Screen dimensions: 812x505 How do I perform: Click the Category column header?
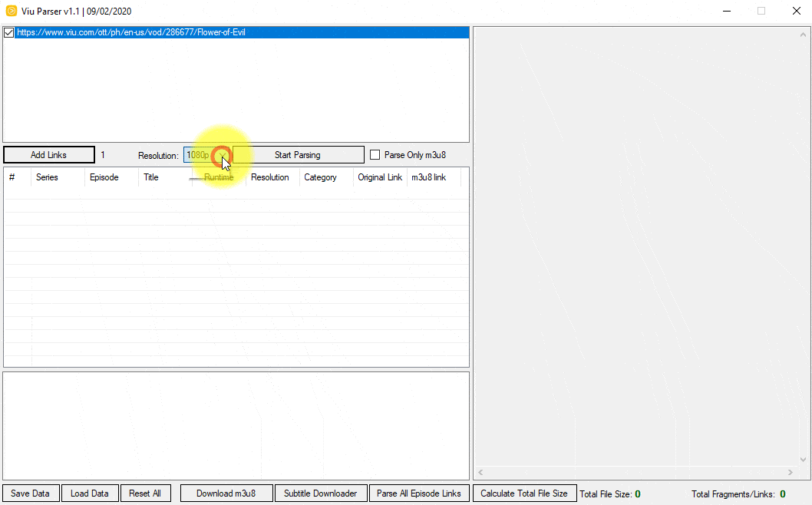point(327,177)
